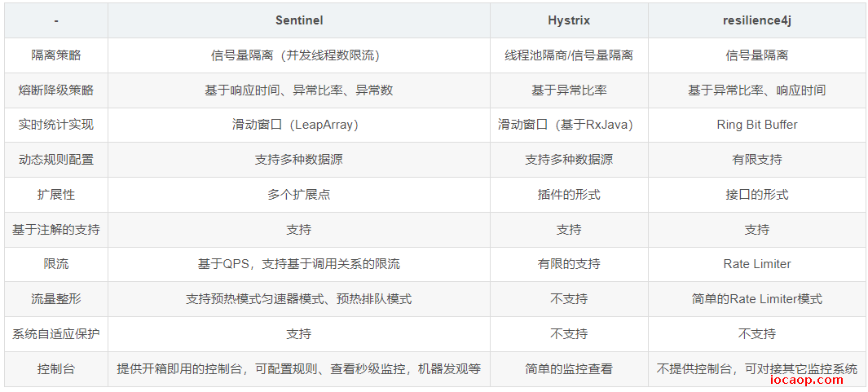868x392 pixels.
Task: Click the resilience4j column header
Action: [x=756, y=20]
